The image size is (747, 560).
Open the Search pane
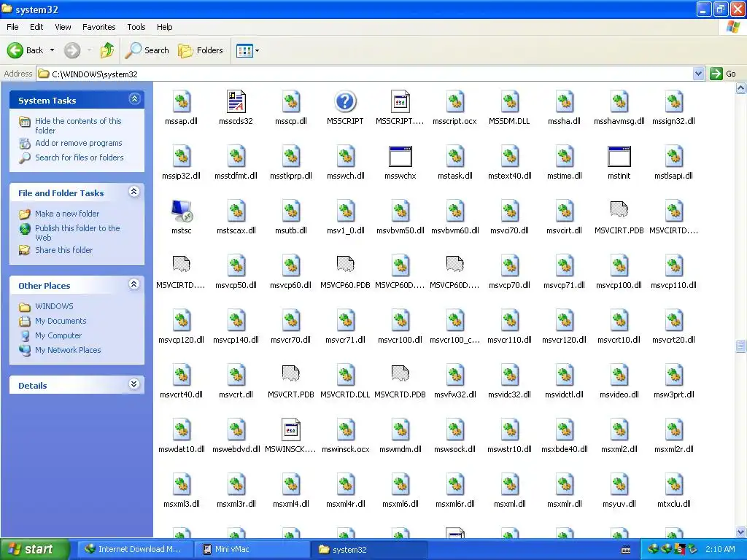tap(147, 50)
